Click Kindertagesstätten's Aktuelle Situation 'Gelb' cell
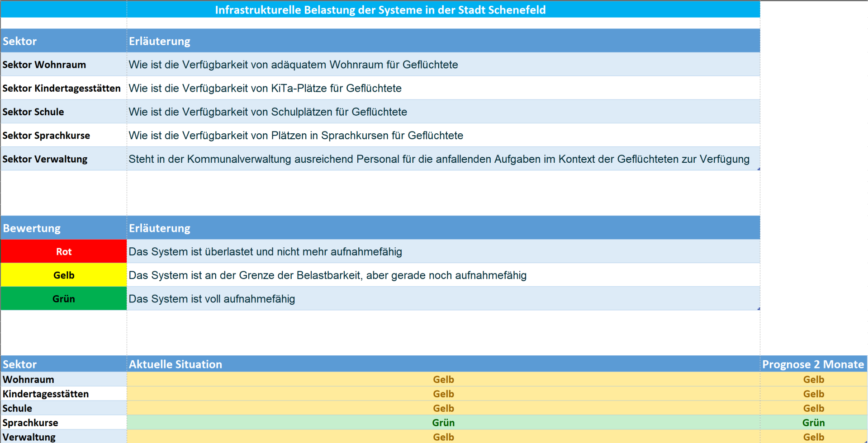 (x=443, y=394)
